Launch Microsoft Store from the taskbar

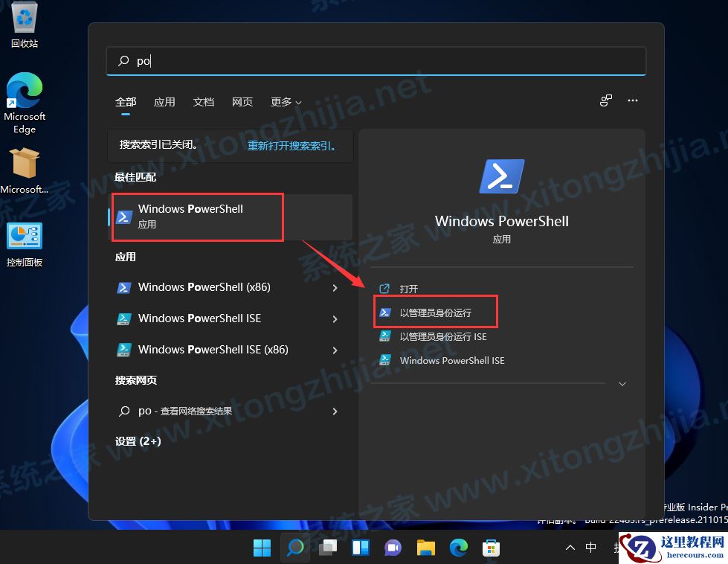tap(491, 548)
